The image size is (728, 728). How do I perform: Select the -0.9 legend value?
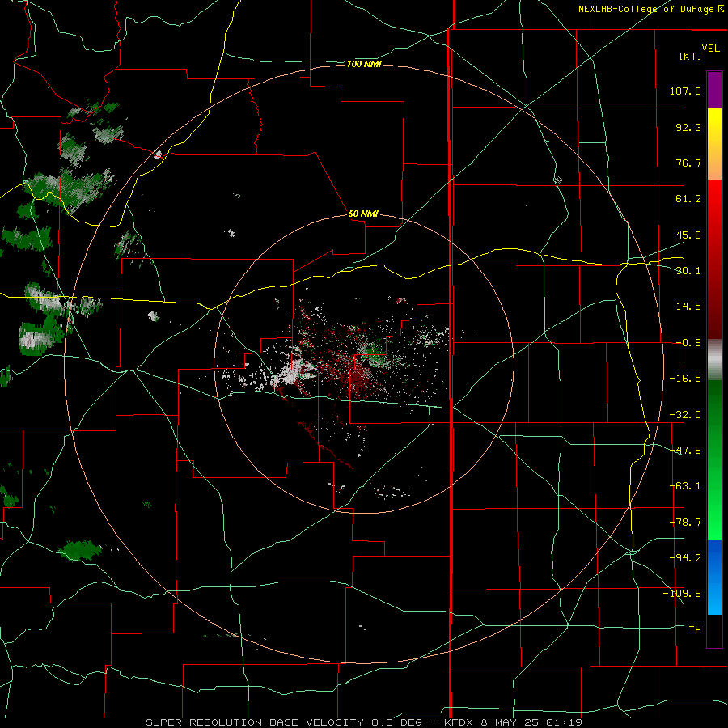click(x=688, y=343)
